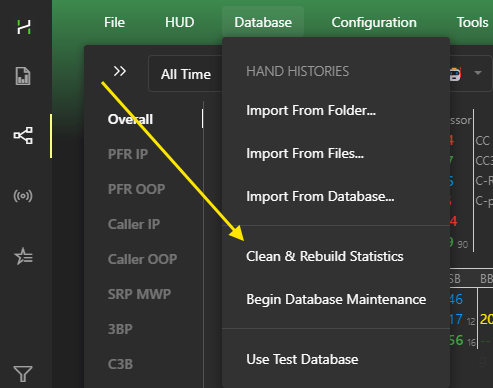Select Use Test Database

click(302, 359)
